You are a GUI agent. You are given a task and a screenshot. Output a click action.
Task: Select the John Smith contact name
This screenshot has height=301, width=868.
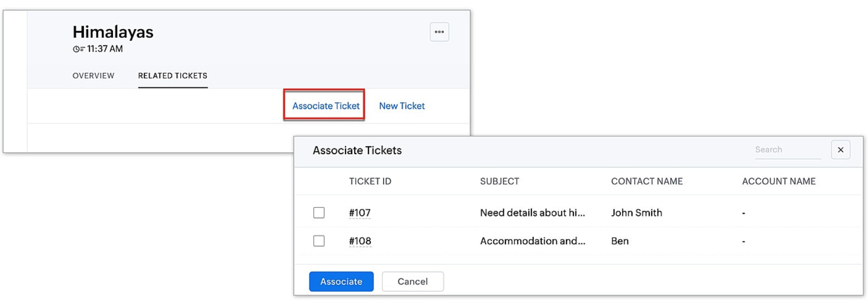click(x=636, y=213)
